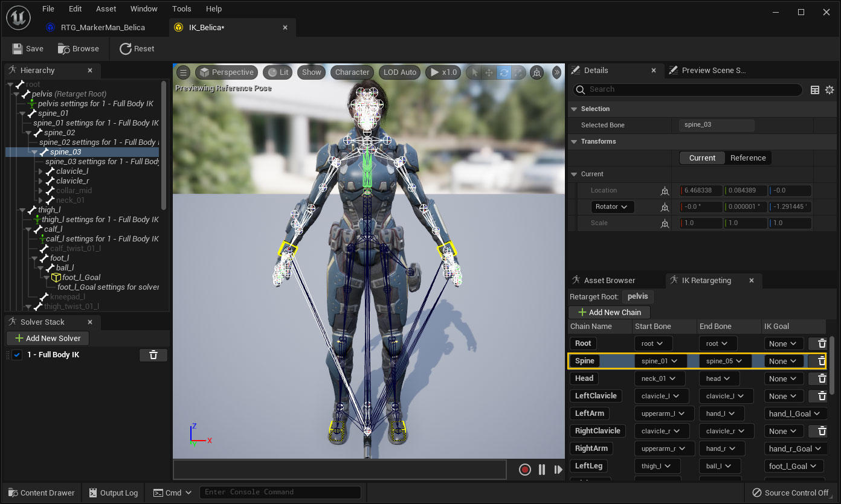This screenshot has height=504, width=841.
Task: Delete the Full Body IK solver
Action: click(153, 355)
